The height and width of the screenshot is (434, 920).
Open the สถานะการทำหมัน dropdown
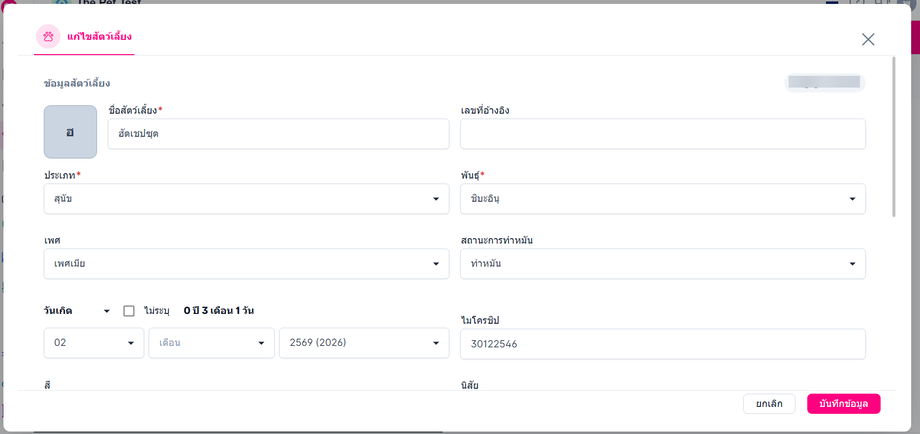(662, 264)
